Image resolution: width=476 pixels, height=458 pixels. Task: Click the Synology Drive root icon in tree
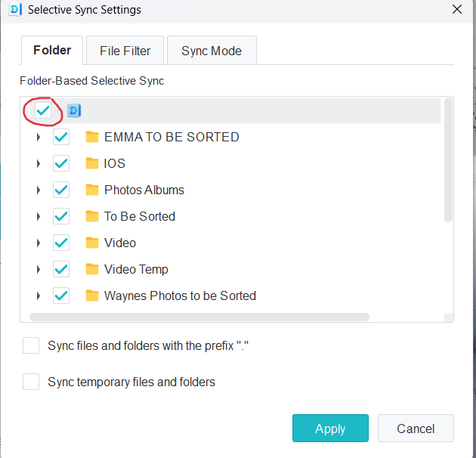(x=74, y=111)
